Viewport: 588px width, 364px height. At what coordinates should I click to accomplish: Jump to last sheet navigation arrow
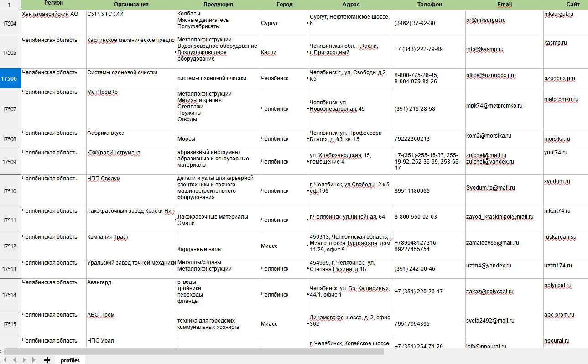[x=34, y=360]
